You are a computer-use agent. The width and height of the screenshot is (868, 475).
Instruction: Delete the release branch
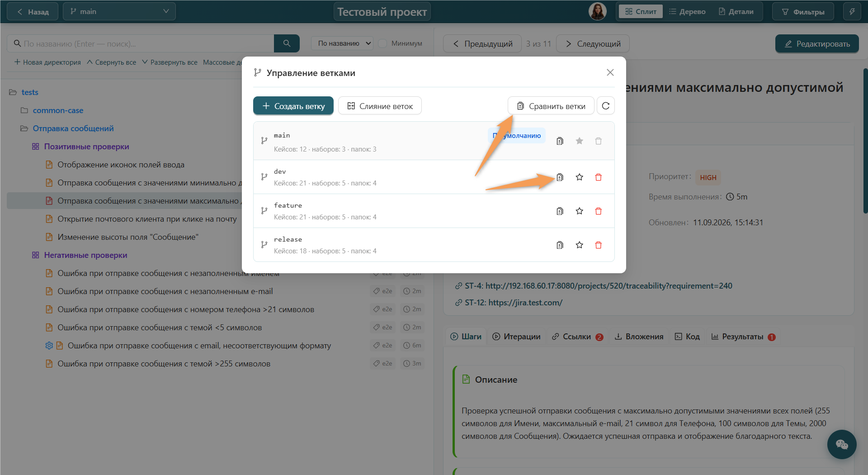[599, 245]
